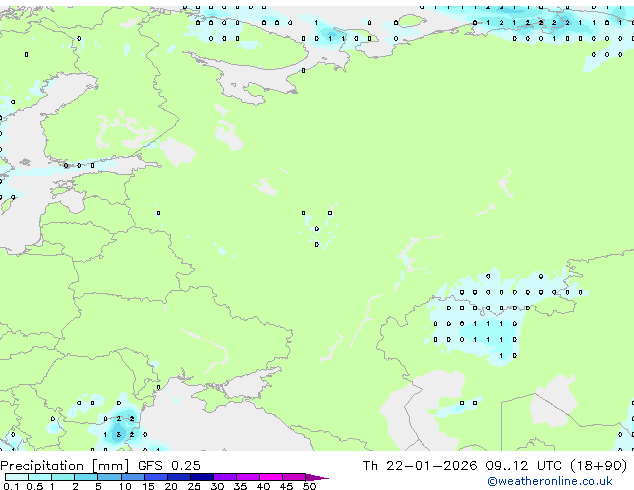Click the 'GFS 0.25' model label
The image size is (634, 490).
pos(169,466)
